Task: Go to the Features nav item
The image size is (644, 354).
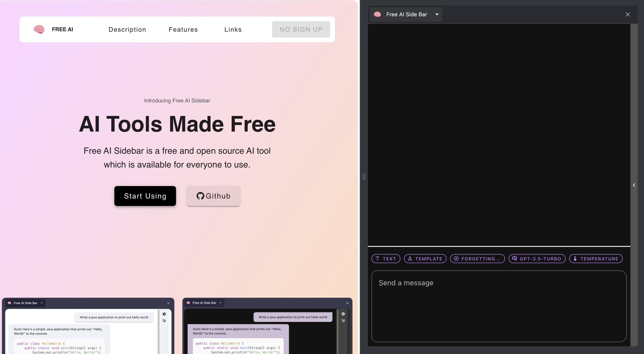Action: point(183,30)
